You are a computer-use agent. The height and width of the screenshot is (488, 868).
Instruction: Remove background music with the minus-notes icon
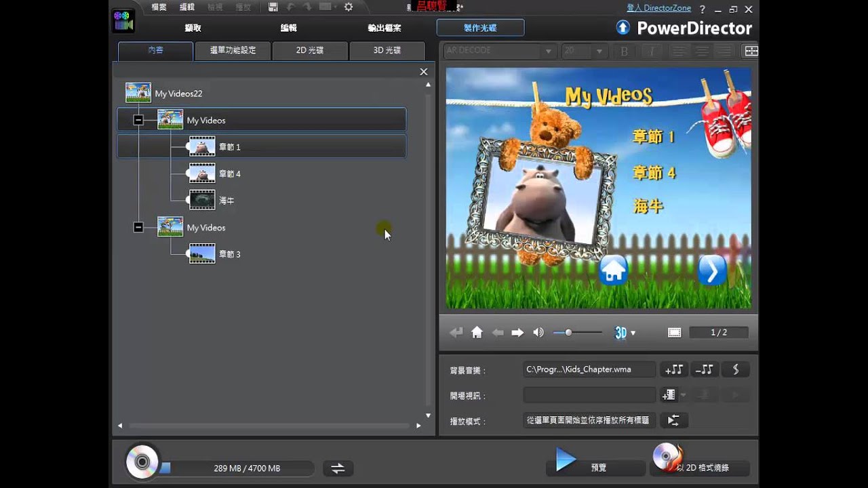pos(705,369)
